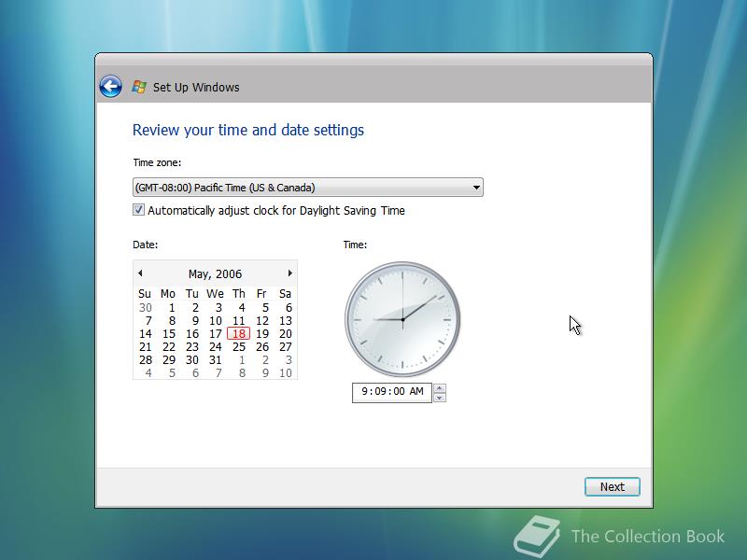
Task: Select date 17 in the calendar
Action: (x=216, y=334)
